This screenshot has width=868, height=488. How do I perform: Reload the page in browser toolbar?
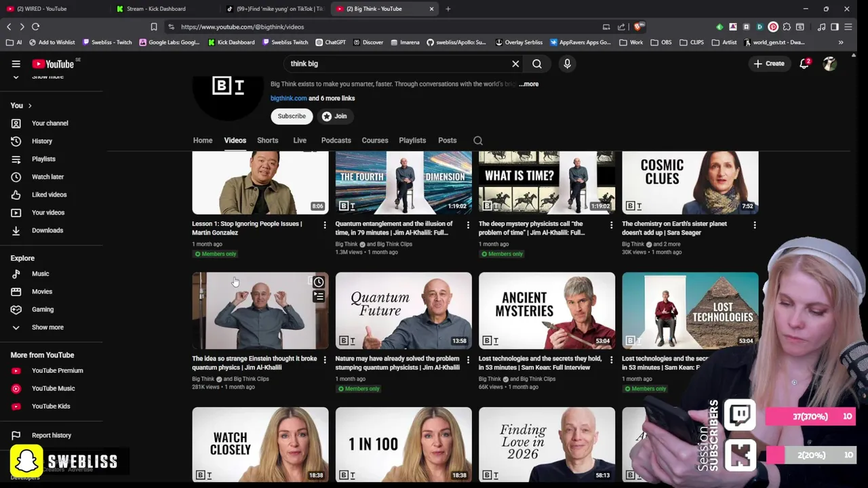point(35,27)
